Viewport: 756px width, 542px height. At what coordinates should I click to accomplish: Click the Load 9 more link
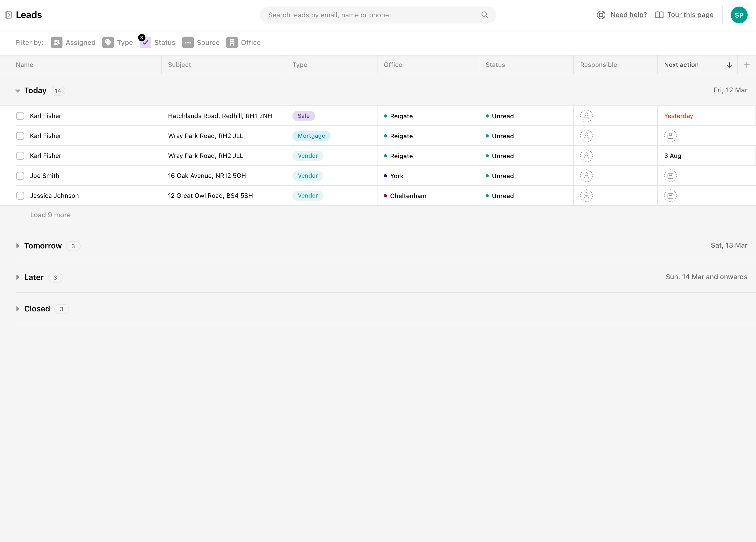(50, 215)
